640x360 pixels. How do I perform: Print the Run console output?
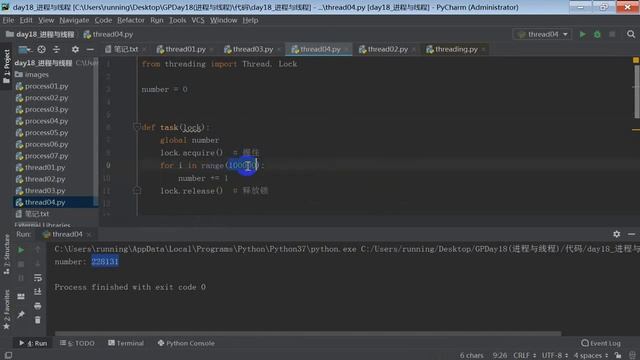[38, 306]
